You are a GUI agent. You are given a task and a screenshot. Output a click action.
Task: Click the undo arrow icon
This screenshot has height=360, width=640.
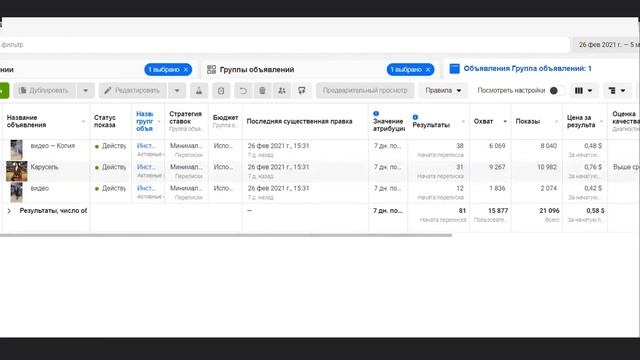tap(243, 91)
